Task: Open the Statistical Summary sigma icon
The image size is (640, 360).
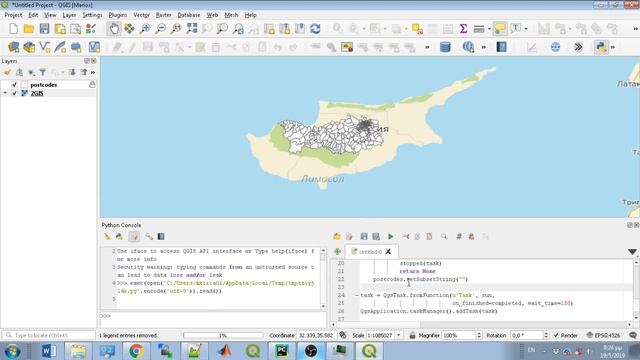Action: (x=463, y=29)
